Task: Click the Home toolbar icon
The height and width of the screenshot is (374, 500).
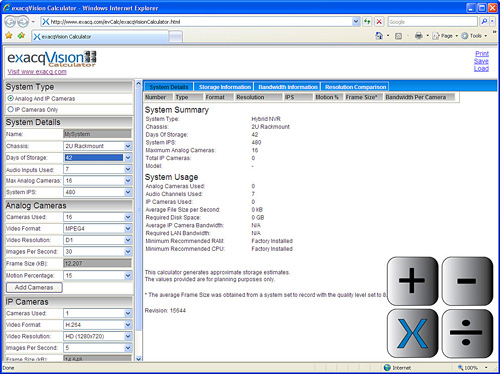Action: pyautogui.click(x=379, y=36)
